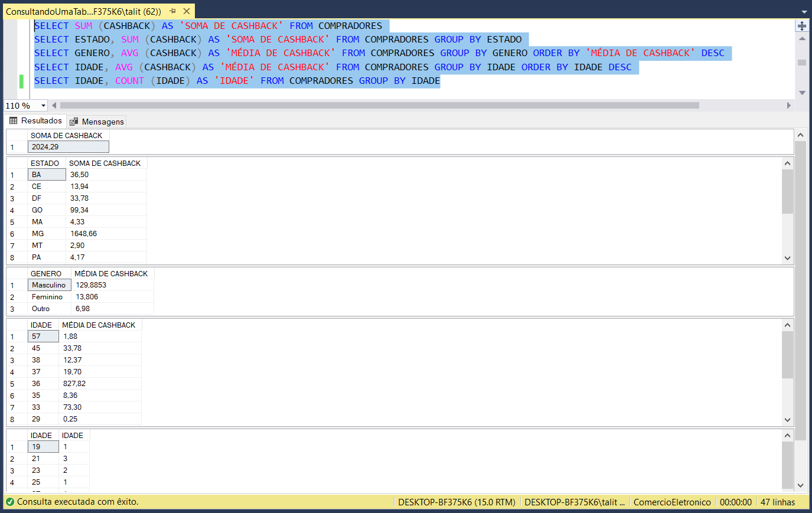Select the cell with value 827,82
This screenshot has height=513, width=812.
point(100,384)
